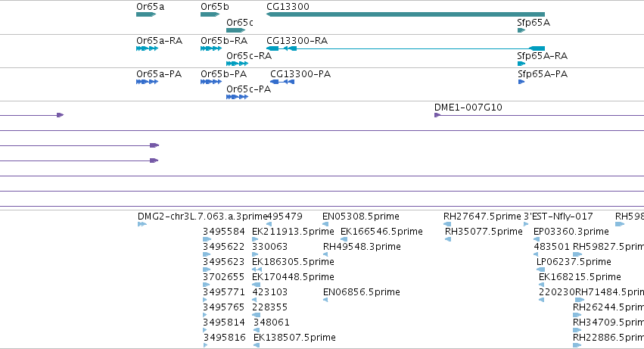Click the Or65a-PA label
This screenshot has height=349, width=644.
[159, 74]
